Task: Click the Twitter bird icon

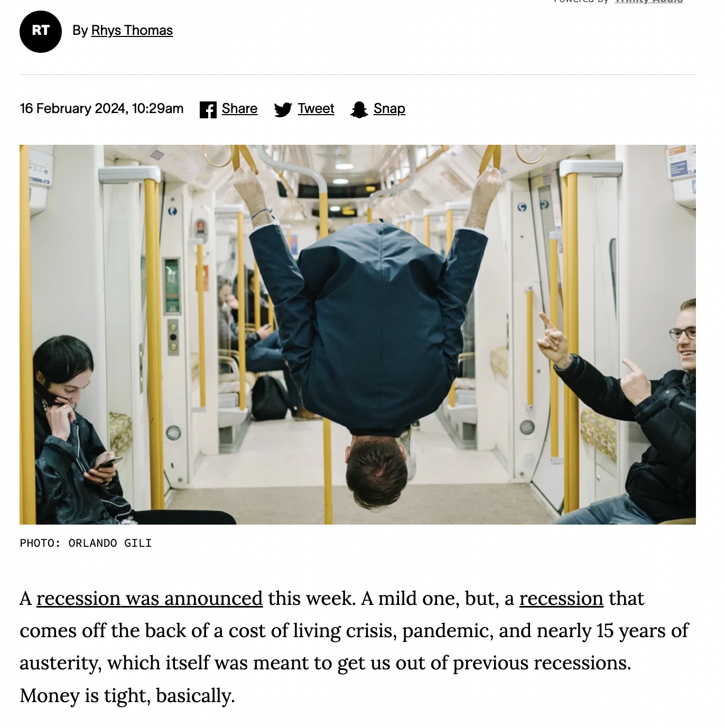Action: click(x=283, y=110)
